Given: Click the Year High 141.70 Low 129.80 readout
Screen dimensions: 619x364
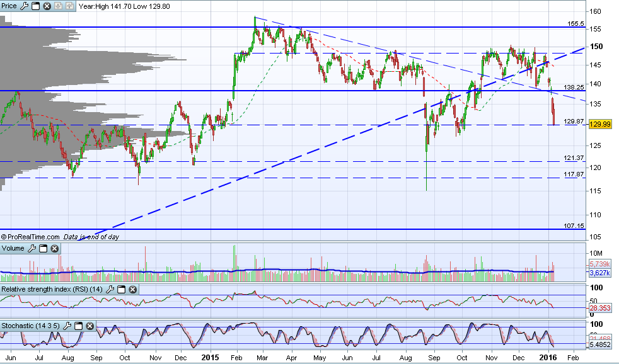Looking at the screenshot, I should 124,6.
